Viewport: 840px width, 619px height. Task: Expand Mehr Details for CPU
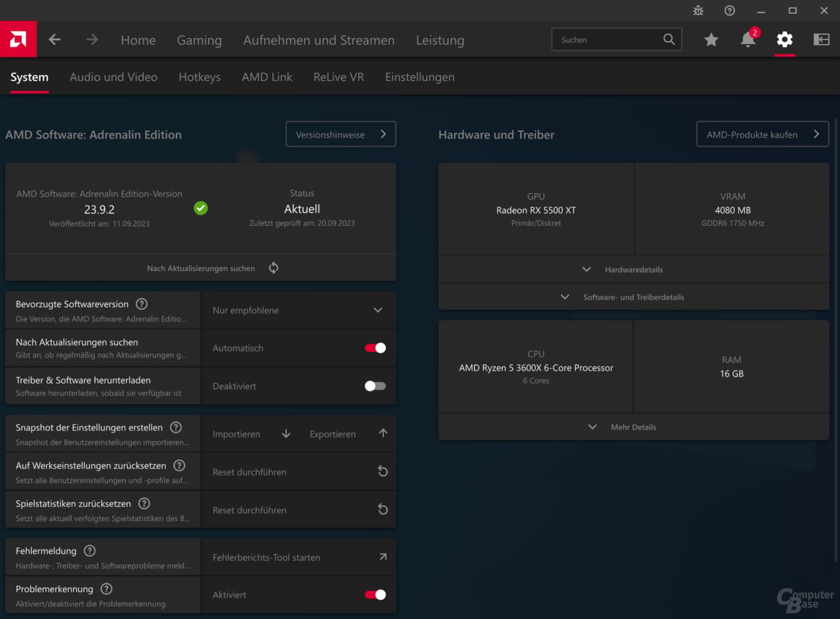(x=634, y=427)
